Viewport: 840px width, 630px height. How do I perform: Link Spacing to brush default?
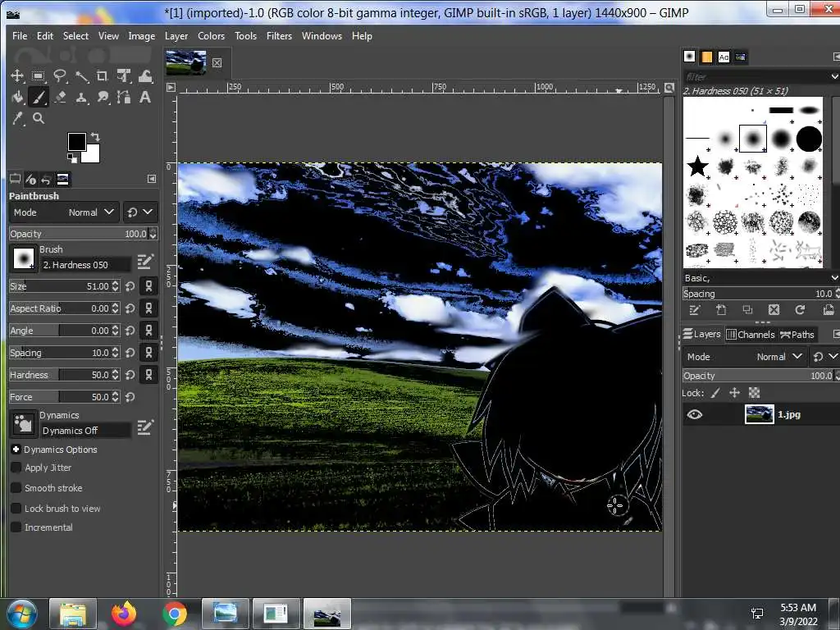point(148,353)
